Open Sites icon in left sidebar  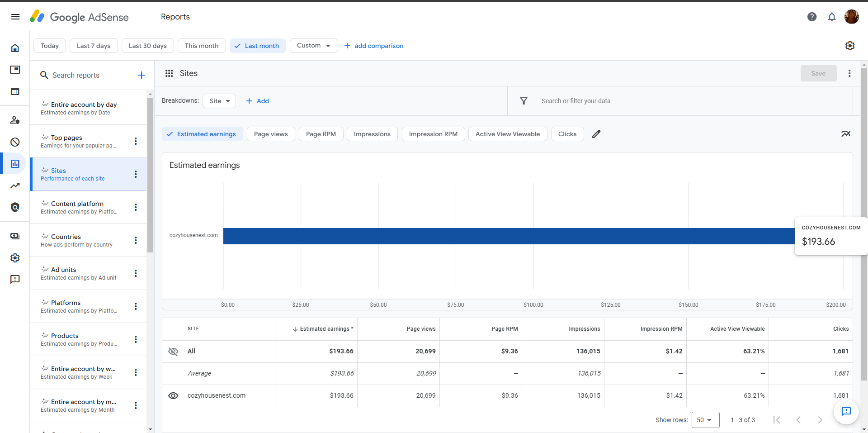pos(15,91)
